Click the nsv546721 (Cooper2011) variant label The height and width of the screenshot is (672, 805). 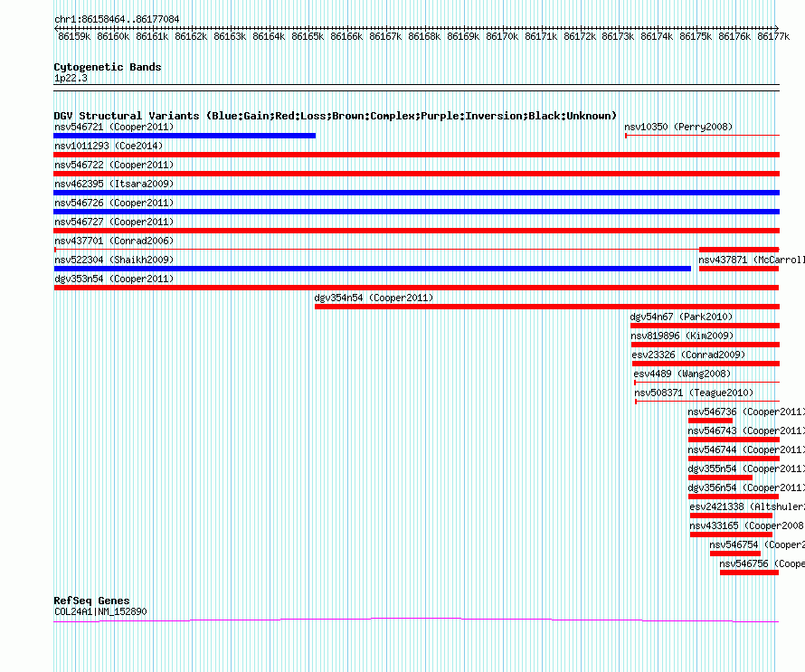[x=114, y=127]
